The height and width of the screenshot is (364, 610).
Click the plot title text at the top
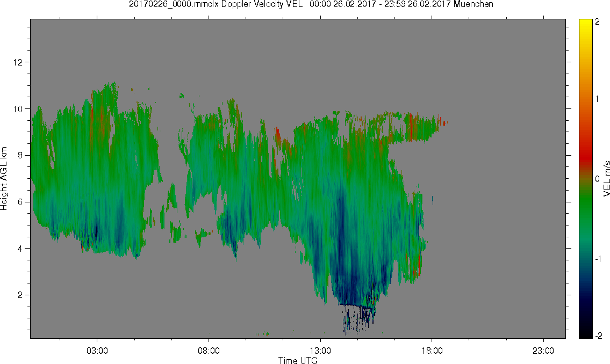(311, 4)
